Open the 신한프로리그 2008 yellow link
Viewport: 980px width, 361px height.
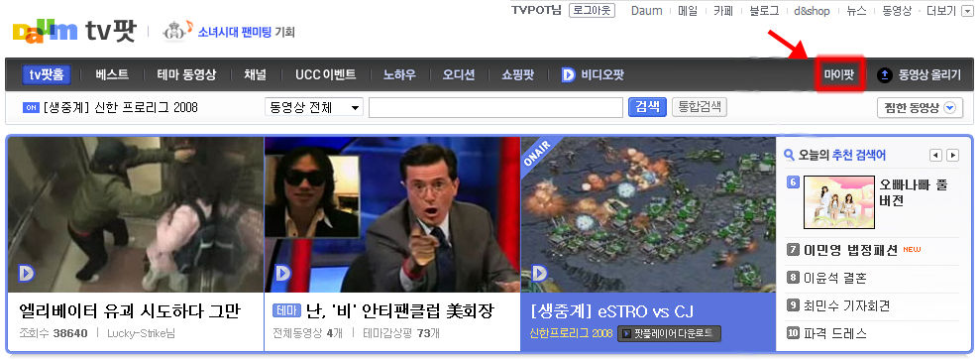coord(571,333)
